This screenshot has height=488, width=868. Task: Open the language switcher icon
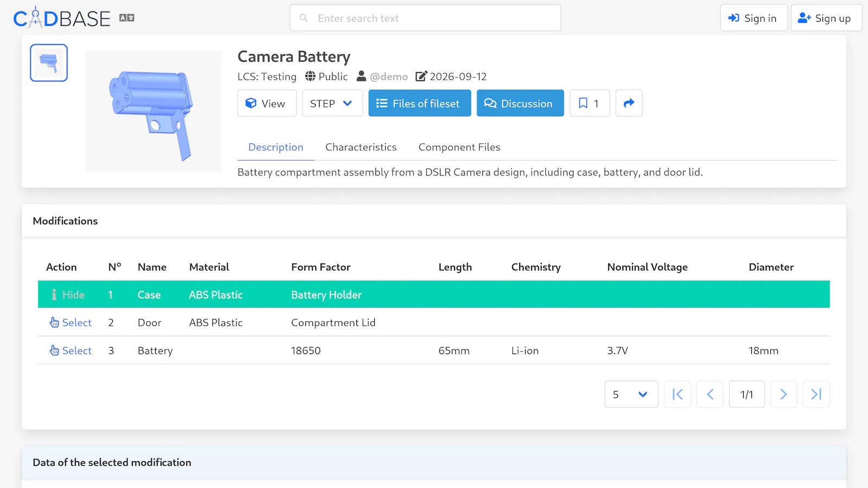tap(127, 18)
